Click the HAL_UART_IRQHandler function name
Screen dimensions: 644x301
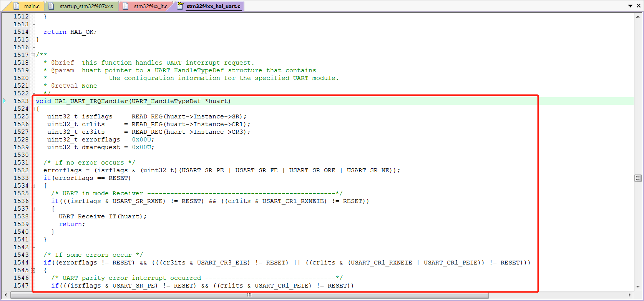pos(91,101)
